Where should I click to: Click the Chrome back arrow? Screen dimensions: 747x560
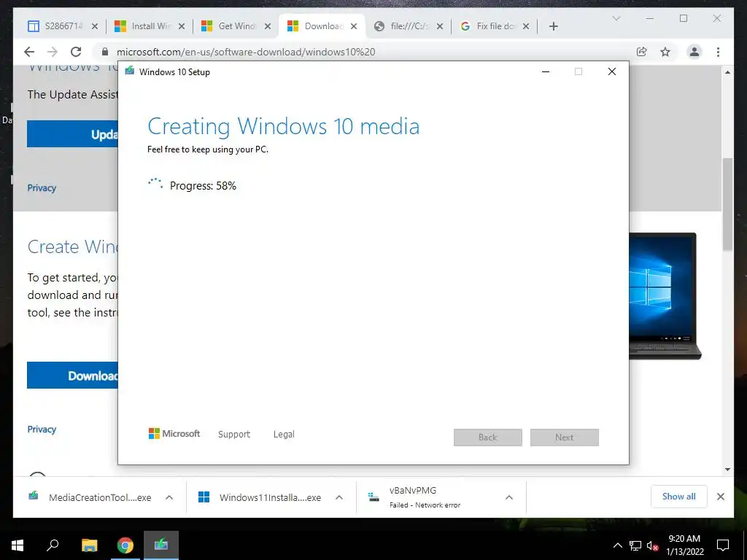point(29,52)
